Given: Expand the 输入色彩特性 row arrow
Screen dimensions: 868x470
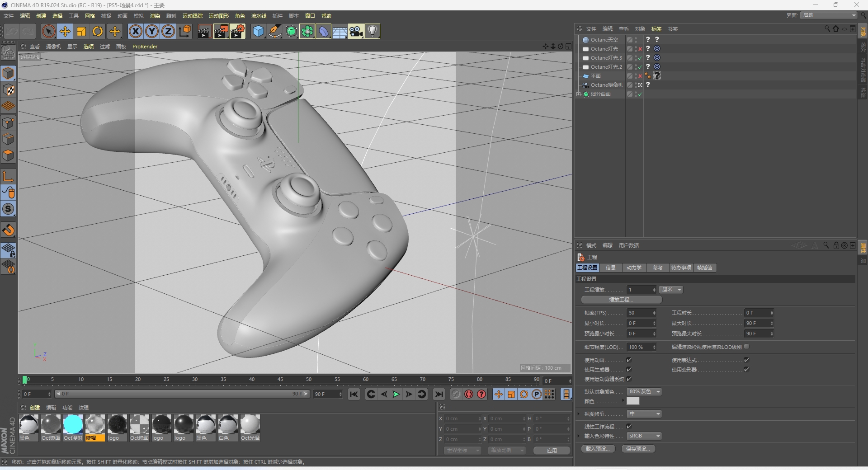Looking at the screenshot, I should pyautogui.click(x=579, y=436).
